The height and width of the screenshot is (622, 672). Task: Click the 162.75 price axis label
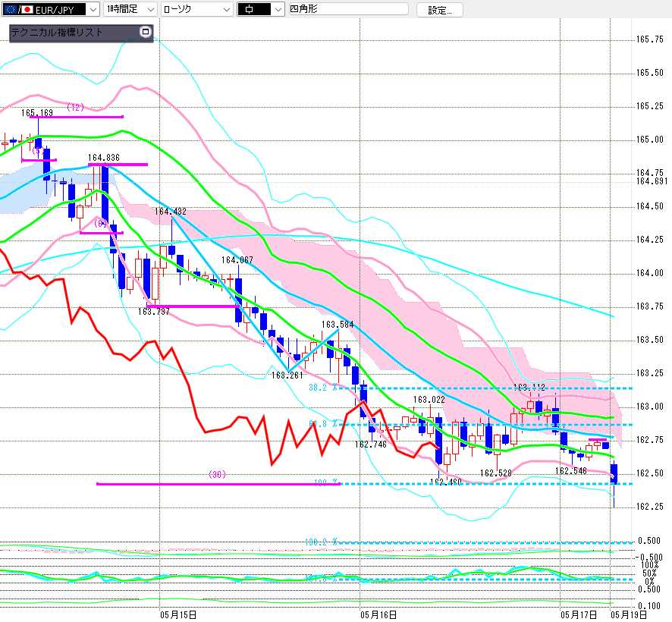tap(649, 440)
